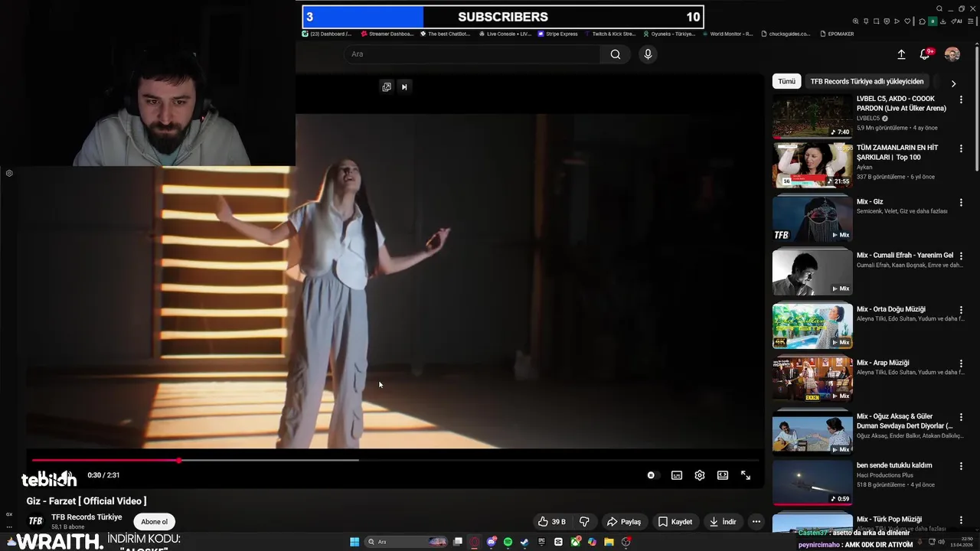Screen dimensions: 980x551
Task: Open options for Mix - Orta Doğu Müziği
Action: pyautogui.click(x=961, y=309)
